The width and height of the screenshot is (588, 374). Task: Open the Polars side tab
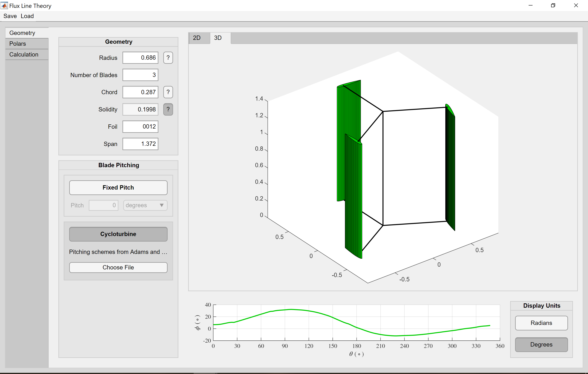[x=18, y=44]
